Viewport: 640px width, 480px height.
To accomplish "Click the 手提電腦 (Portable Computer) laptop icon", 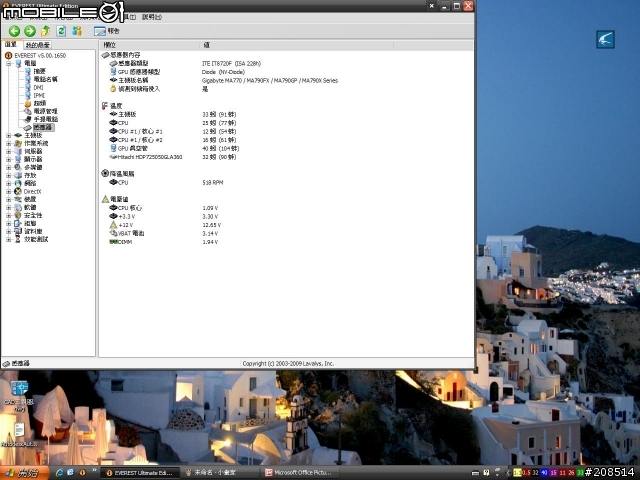I will (x=28, y=119).
